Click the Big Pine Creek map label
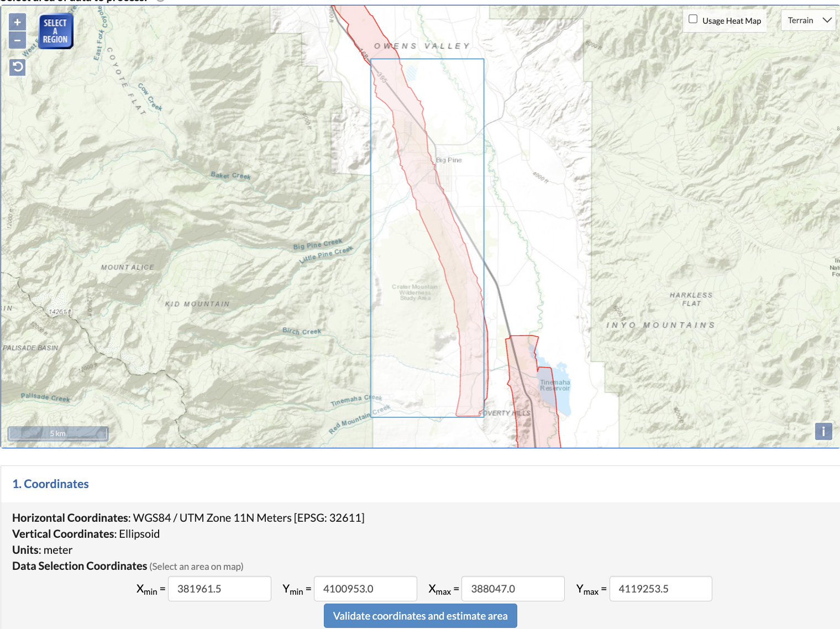This screenshot has height=629, width=840. click(x=318, y=244)
